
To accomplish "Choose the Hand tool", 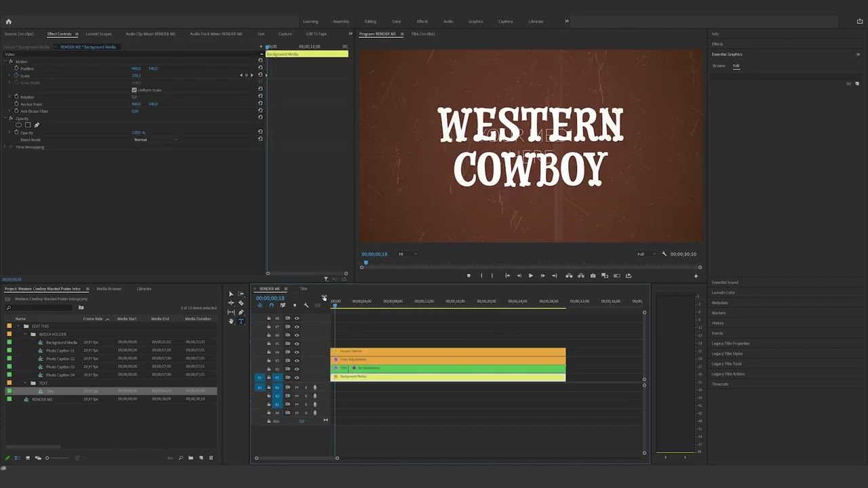I will pos(231,321).
